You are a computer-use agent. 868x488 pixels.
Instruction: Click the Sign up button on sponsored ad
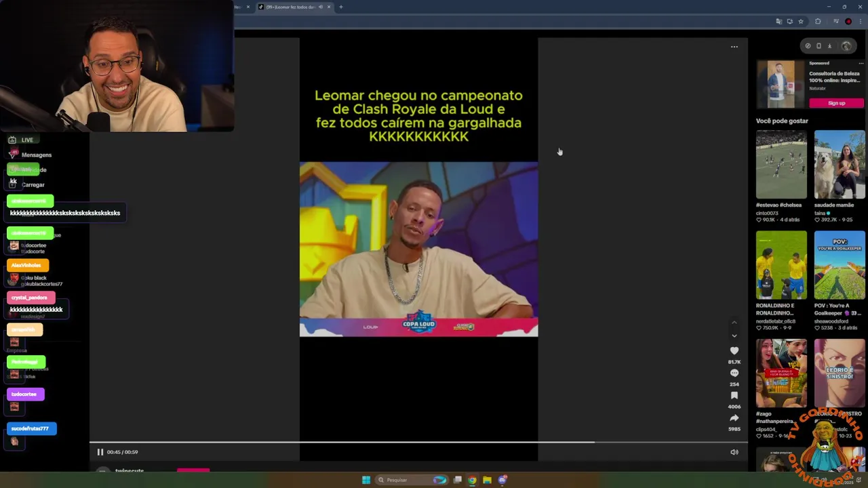tap(836, 103)
